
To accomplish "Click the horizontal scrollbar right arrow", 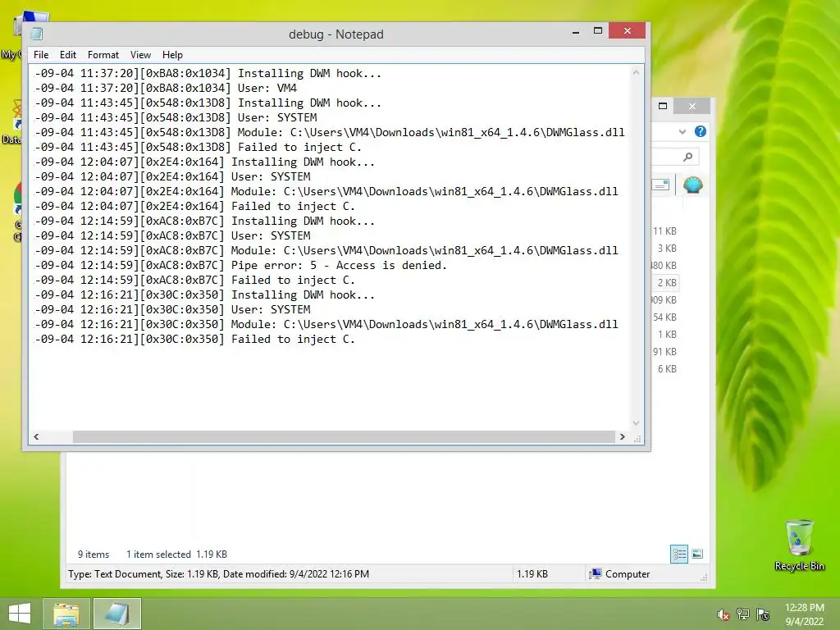I will pyautogui.click(x=622, y=436).
